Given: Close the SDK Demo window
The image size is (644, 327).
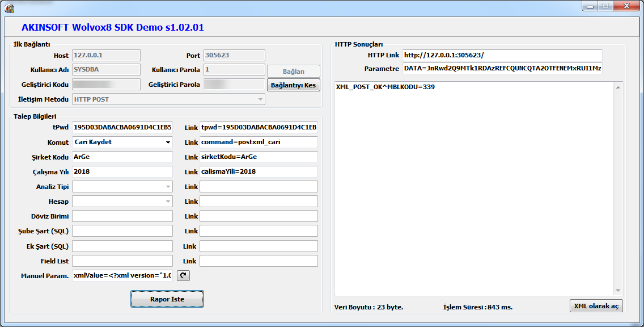Looking at the screenshot, I should 627,6.
